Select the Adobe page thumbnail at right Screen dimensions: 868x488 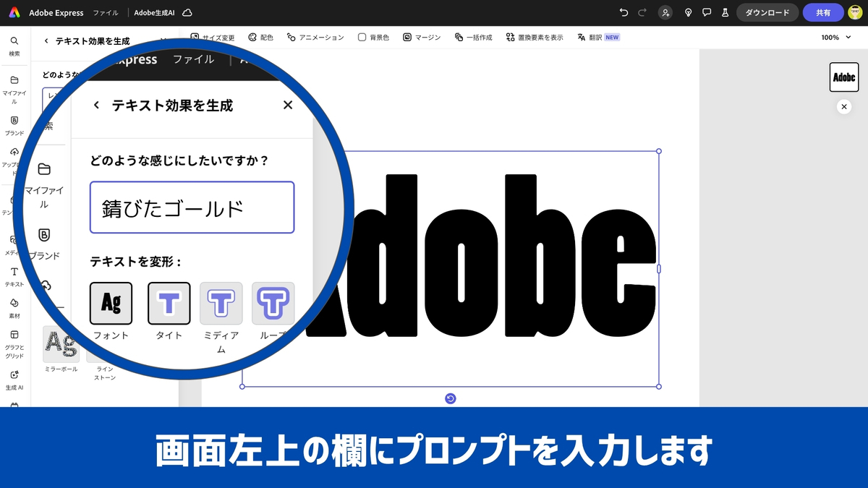[844, 77]
